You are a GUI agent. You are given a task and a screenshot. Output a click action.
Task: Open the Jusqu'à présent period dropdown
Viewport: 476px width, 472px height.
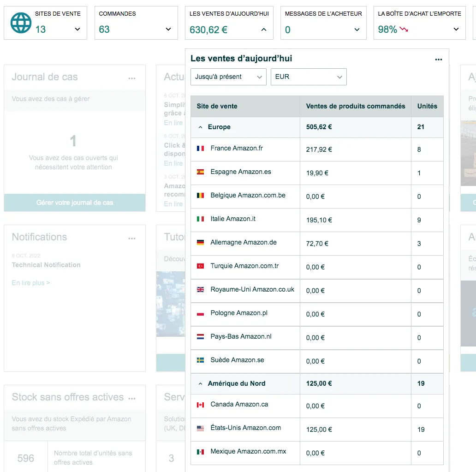tap(228, 77)
